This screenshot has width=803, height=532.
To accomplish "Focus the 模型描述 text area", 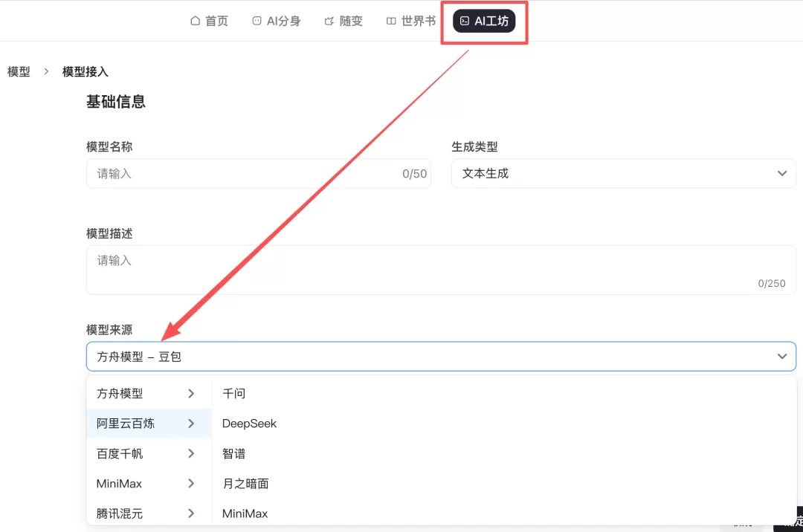I will click(441, 270).
